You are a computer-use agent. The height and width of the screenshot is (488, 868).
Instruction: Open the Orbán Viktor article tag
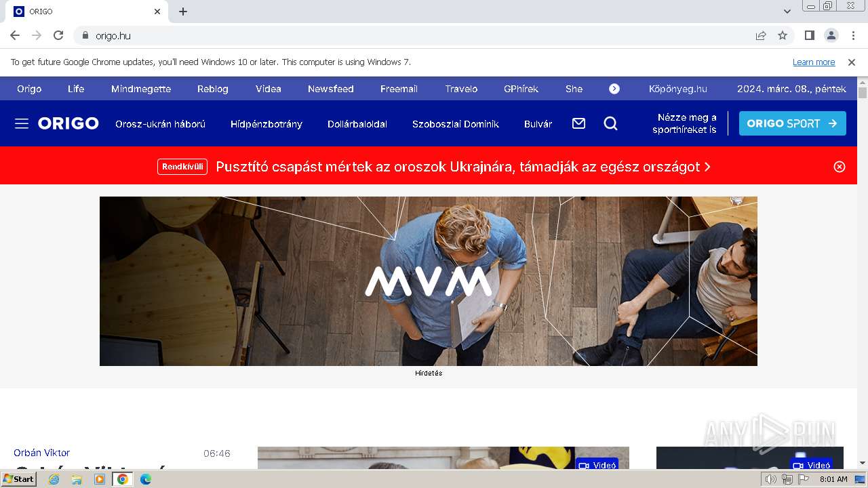pyautogui.click(x=42, y=453)
